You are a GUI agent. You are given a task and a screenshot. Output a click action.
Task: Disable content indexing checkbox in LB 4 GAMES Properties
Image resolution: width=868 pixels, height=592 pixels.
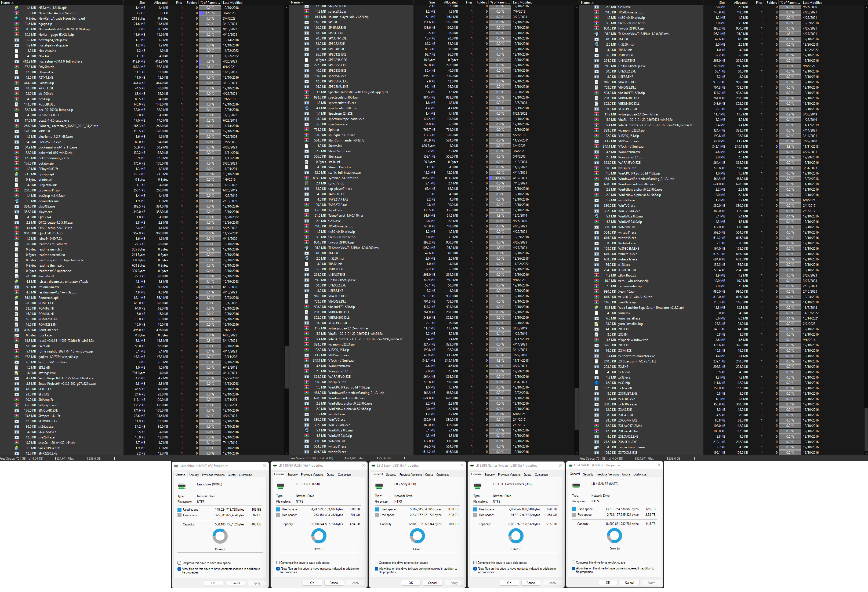coord(574,568)
